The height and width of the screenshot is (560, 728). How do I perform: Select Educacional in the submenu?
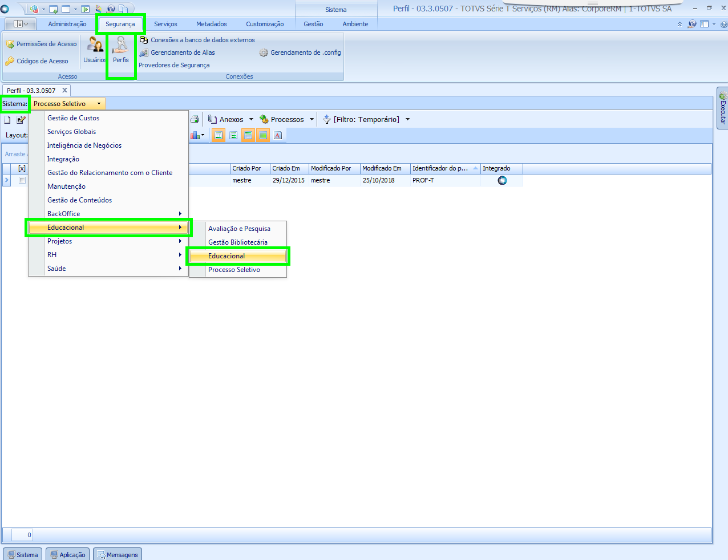click(238, 256)
